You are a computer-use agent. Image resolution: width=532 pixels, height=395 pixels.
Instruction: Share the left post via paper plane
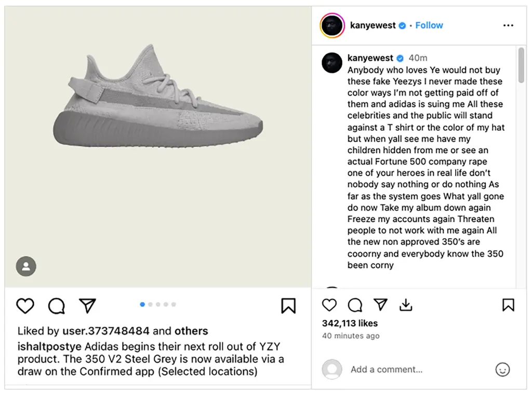point(87,306)
